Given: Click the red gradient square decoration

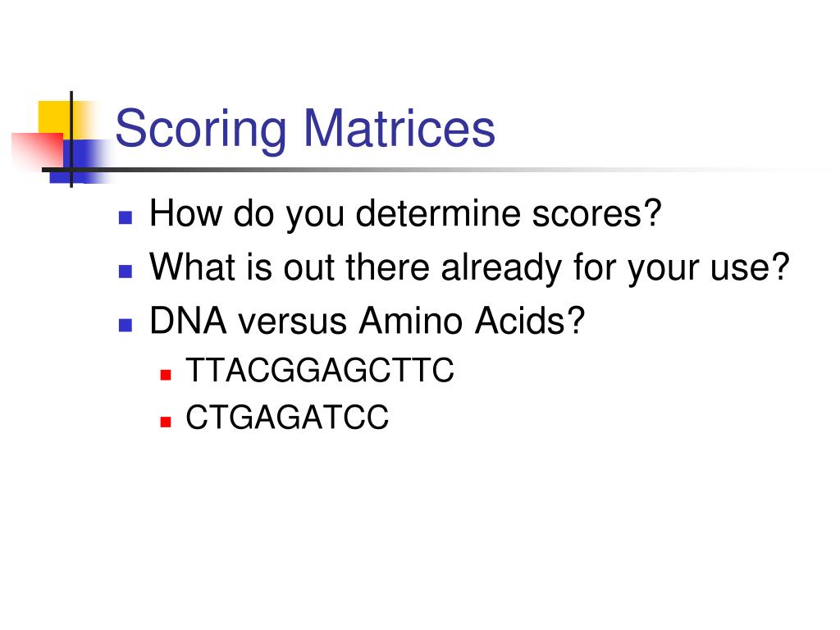Looking at the screenshot, I should (x=38, y=150).
